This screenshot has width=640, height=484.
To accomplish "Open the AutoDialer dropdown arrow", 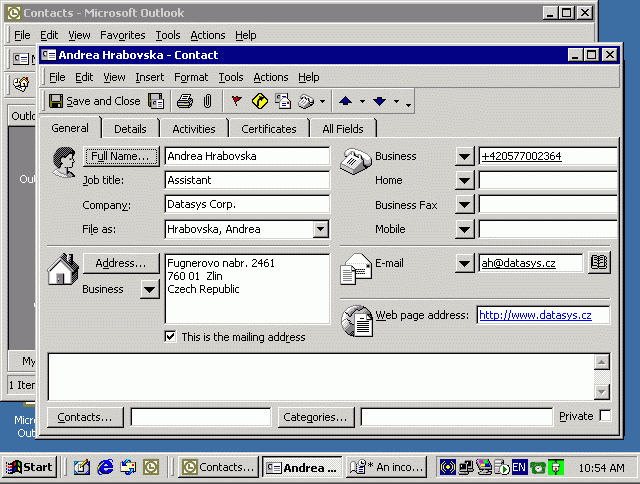I will tap(322, 101).
